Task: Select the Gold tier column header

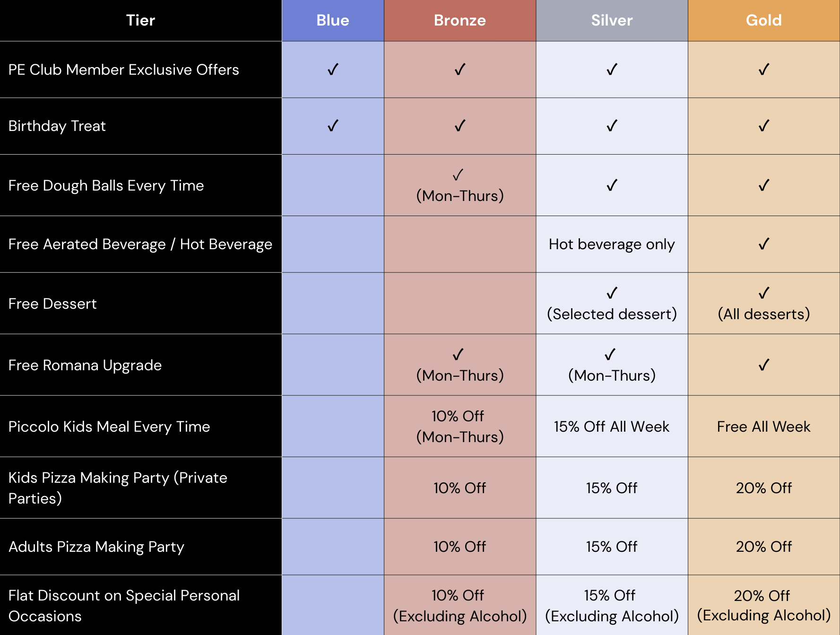Action: [764, 20]
